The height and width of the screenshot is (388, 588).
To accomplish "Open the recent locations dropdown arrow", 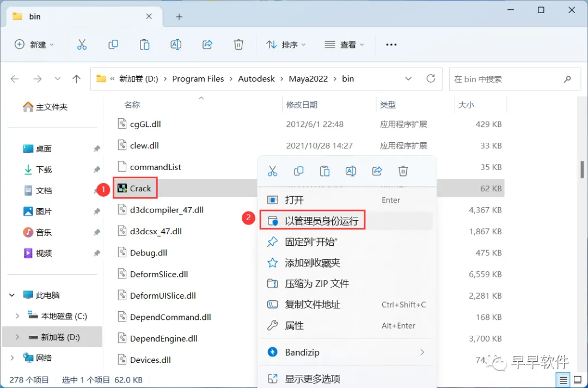I will 57,79.
